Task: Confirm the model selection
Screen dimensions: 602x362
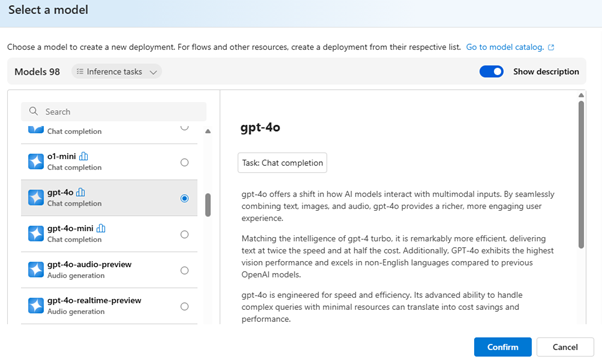Action: pyautogui.click(x=503, y=347)
